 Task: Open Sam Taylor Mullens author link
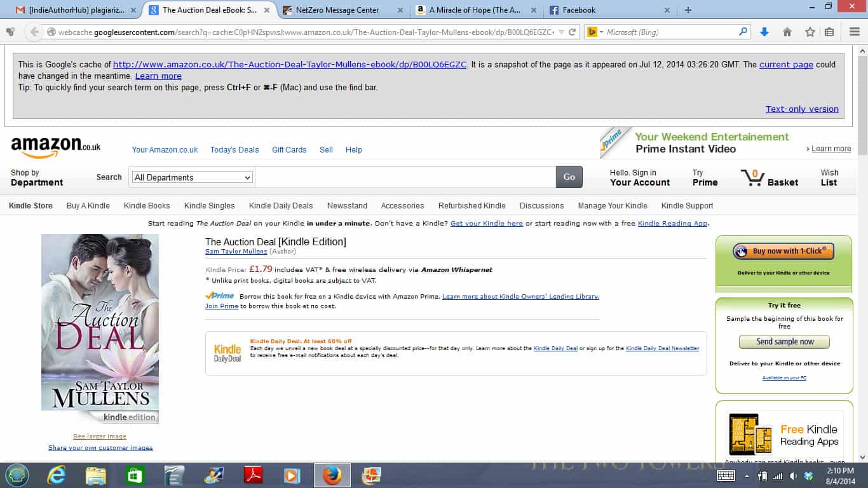[236, 252]
